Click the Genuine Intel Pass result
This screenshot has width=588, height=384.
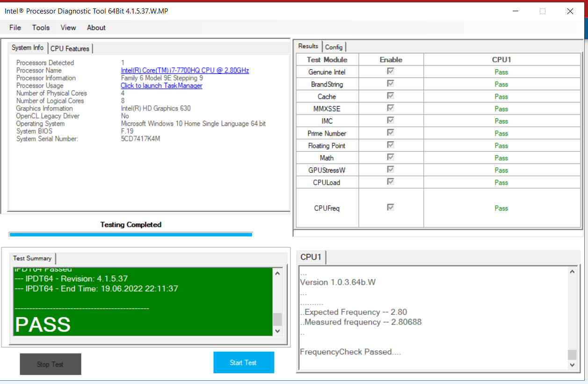pyautogui.click(x=501, y=72)
